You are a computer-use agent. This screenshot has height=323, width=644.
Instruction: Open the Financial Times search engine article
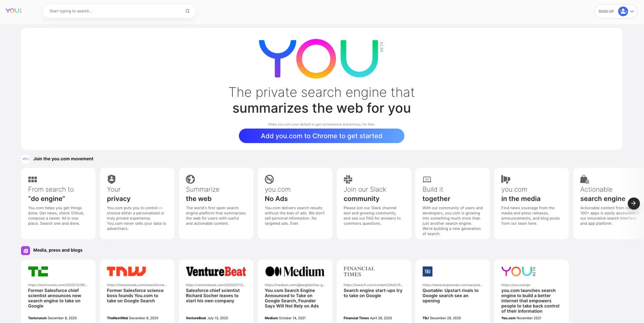[374, 292]
